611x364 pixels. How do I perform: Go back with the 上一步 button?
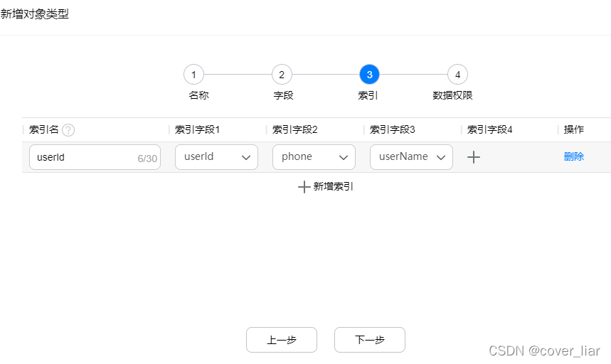(282, 340)
